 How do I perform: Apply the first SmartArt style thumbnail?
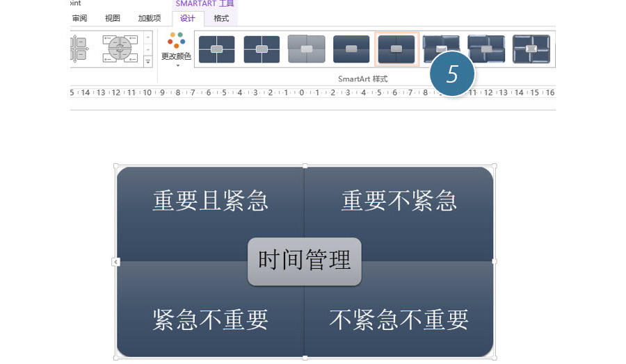(217, 49)
